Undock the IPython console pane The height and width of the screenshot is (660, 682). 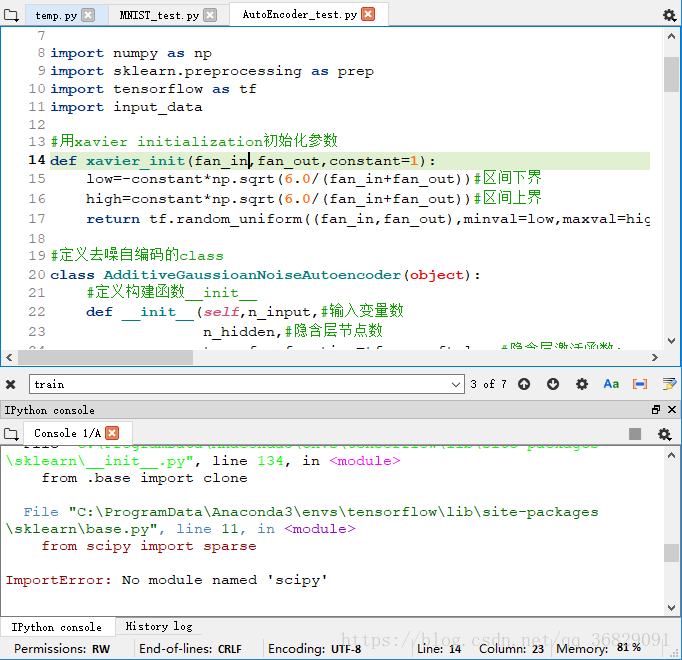pos(656,410)
